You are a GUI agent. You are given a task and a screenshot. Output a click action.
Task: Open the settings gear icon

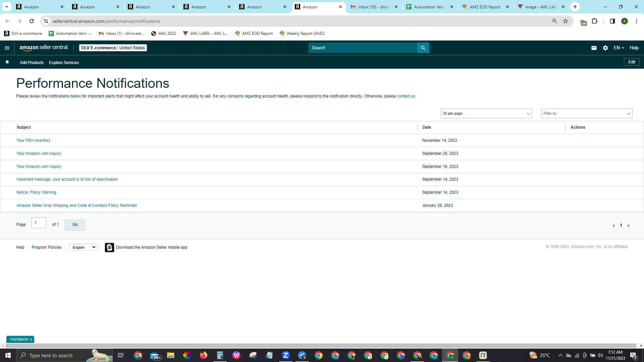pyautogui.click(x=605, y=48)
